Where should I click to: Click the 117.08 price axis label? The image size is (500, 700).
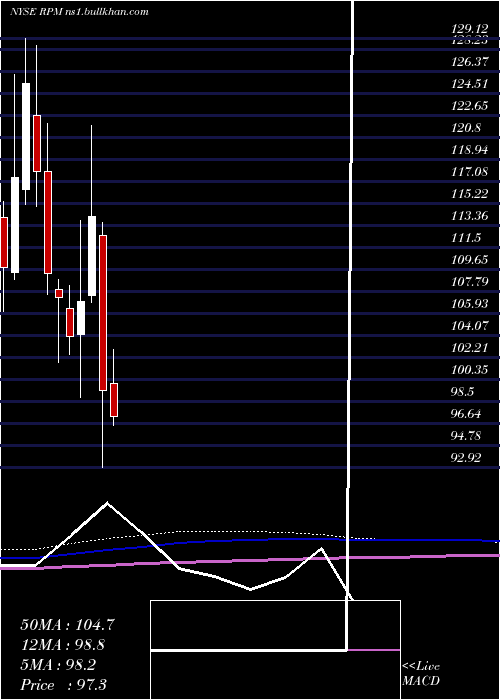coord(470,172)
